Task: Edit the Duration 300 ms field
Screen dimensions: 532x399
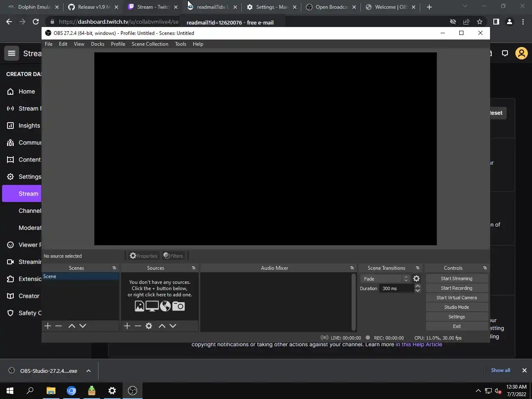Action: pos(397,288)
